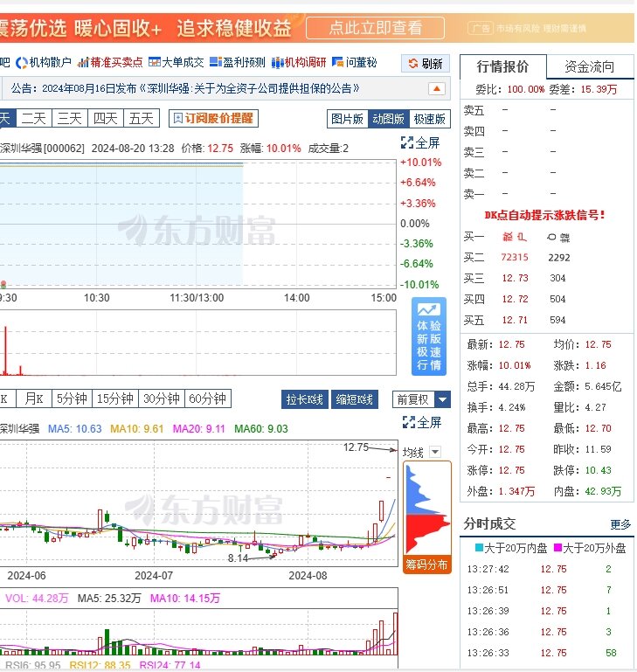Click 筹码分布 chip distribution button
Image resolution: width=637 pixels, height=672 pixels.
[427, 565]
